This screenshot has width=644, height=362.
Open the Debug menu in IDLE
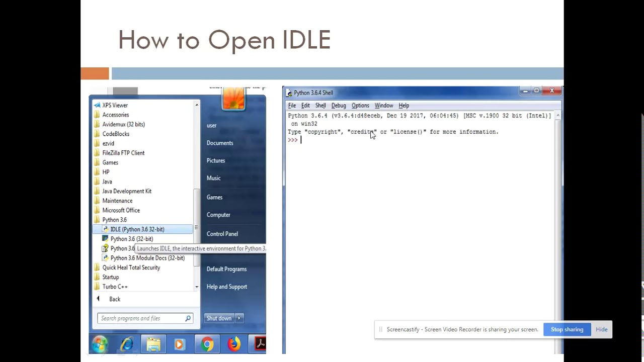point(339,106)
